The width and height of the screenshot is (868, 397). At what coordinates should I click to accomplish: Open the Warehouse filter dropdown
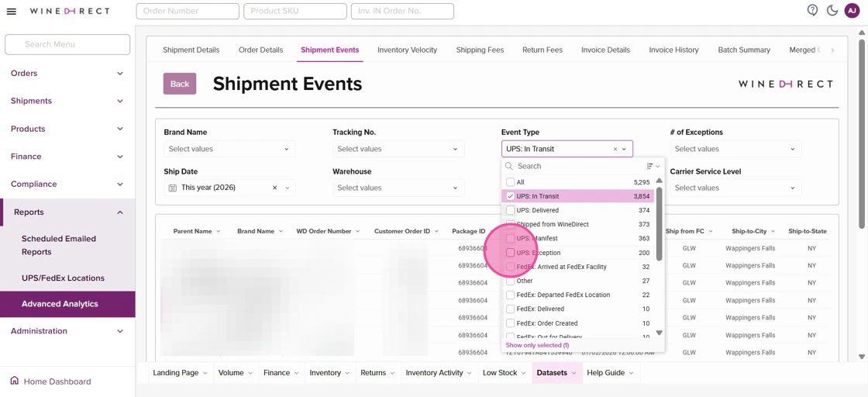coord(398,188)
